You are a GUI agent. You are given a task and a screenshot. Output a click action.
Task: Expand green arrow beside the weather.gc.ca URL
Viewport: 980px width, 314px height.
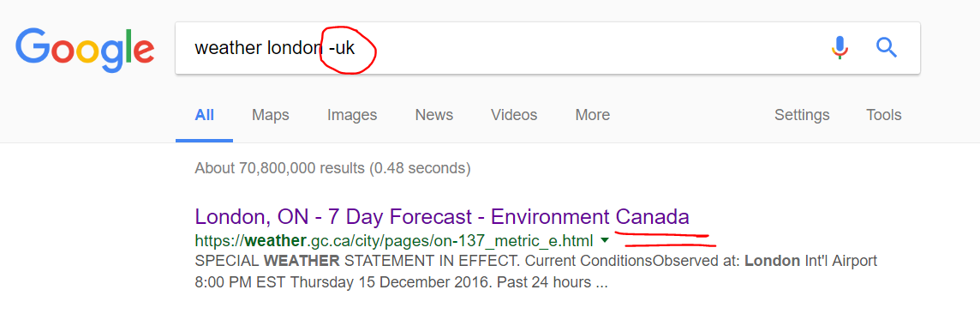[x=605, y=240]
